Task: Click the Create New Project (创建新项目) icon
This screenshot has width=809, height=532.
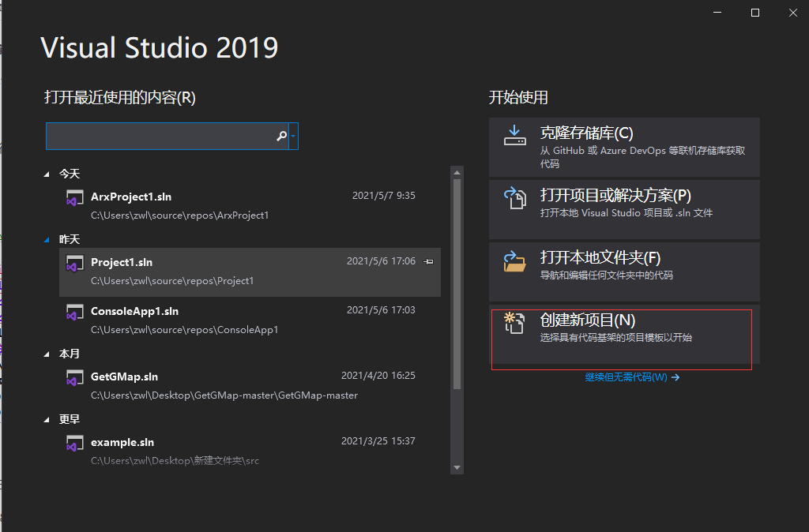Action: click(515, 323)
